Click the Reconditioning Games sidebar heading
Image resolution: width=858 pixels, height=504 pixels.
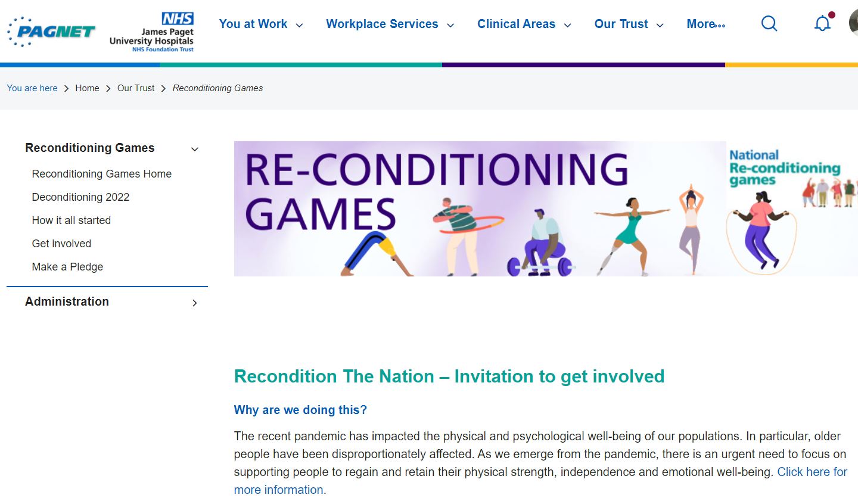[x=90, y=148]
